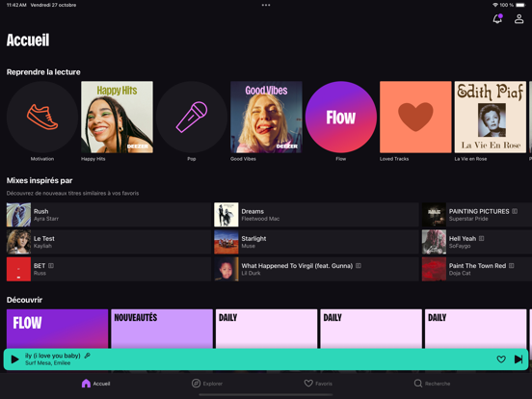The image size is (532, 399).
Task: Open the FLOW discover card
Action: [x=57, y=329]
